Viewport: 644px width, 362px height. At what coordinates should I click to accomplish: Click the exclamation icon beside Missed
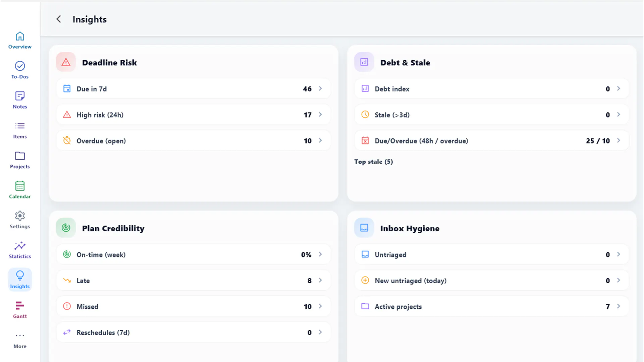coord(67,306)
